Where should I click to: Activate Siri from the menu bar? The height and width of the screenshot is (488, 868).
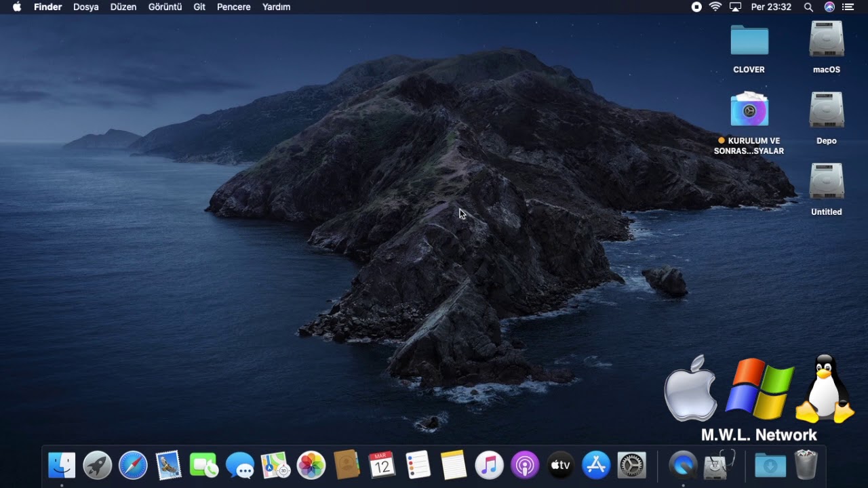(829, 7)
